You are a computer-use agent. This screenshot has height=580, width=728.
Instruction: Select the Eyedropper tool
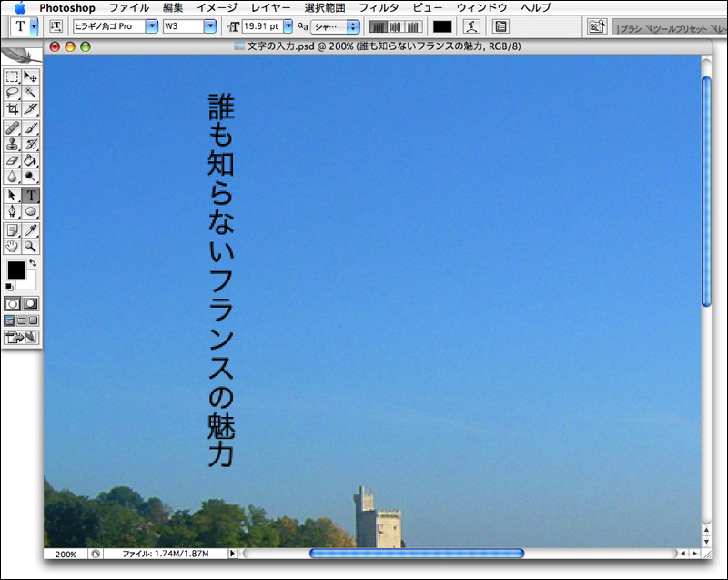coord(30,229)
